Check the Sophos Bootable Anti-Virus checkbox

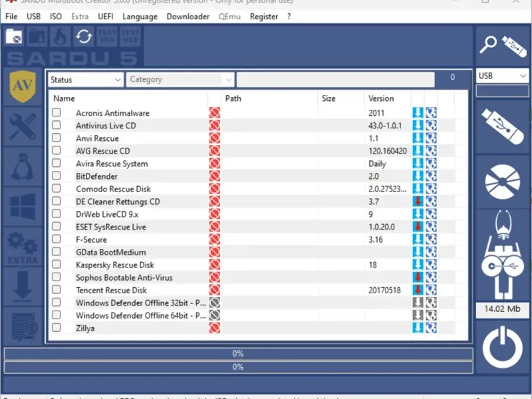(x=57, y=277)
